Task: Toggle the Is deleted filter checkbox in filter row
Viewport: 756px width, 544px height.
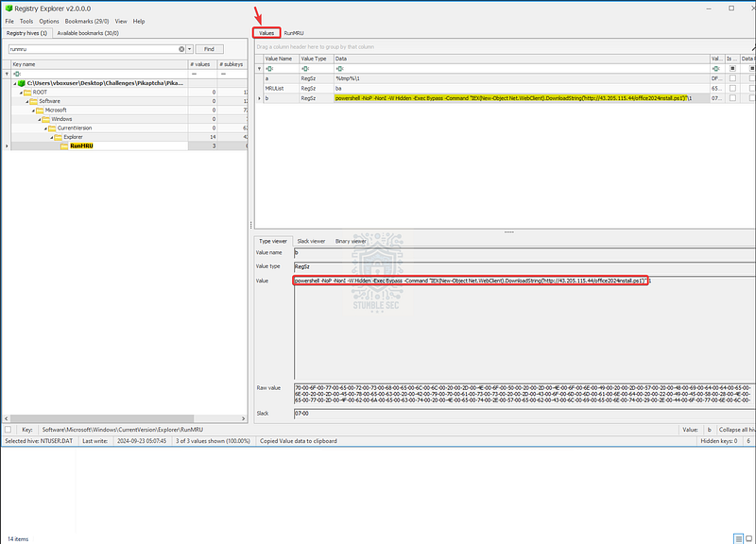Action: pos(732,68)
